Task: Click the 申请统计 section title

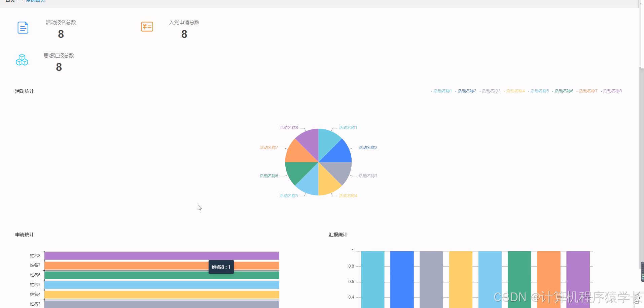Action: click(24, 235)
